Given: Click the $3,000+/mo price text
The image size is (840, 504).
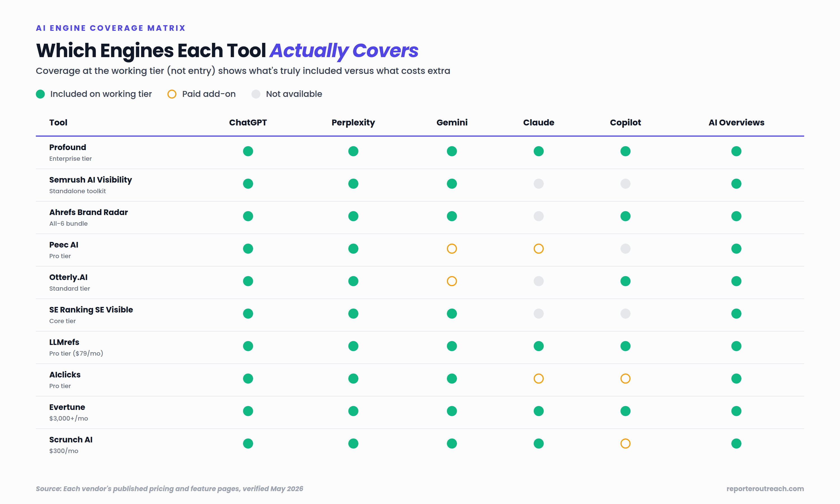Looking at the screenshot, I should [x=69, y=418].
